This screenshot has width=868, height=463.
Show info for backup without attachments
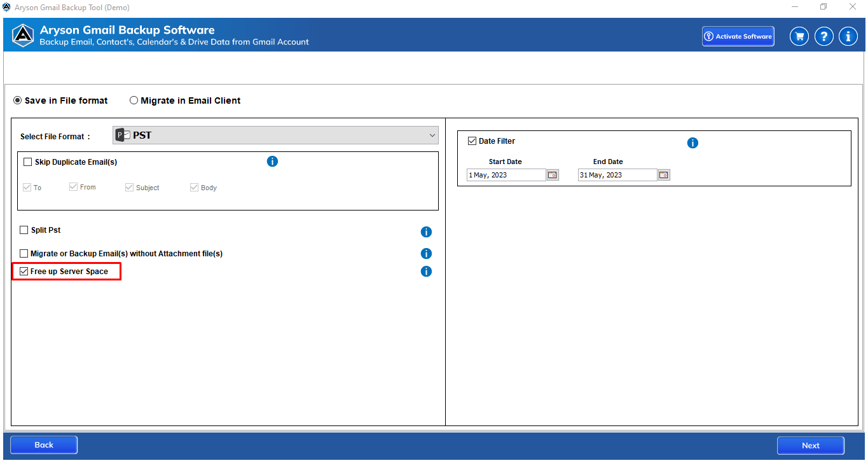[x=426, y=254]
